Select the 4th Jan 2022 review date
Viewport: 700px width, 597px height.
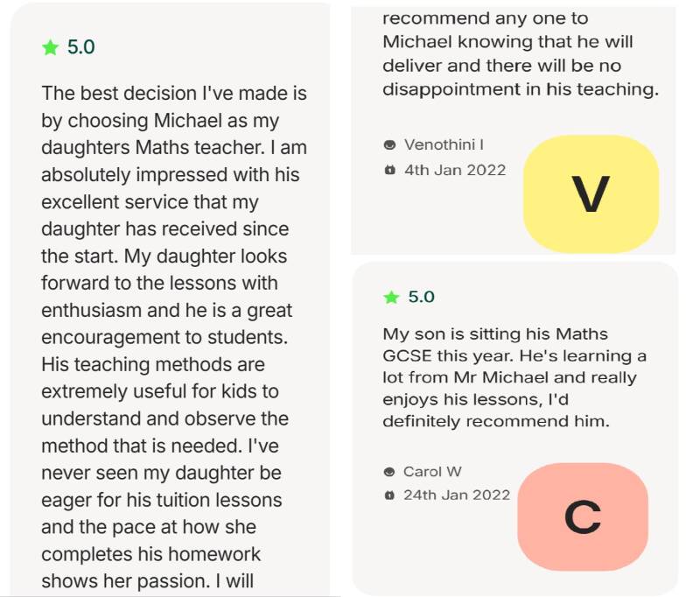click(455, 170)
